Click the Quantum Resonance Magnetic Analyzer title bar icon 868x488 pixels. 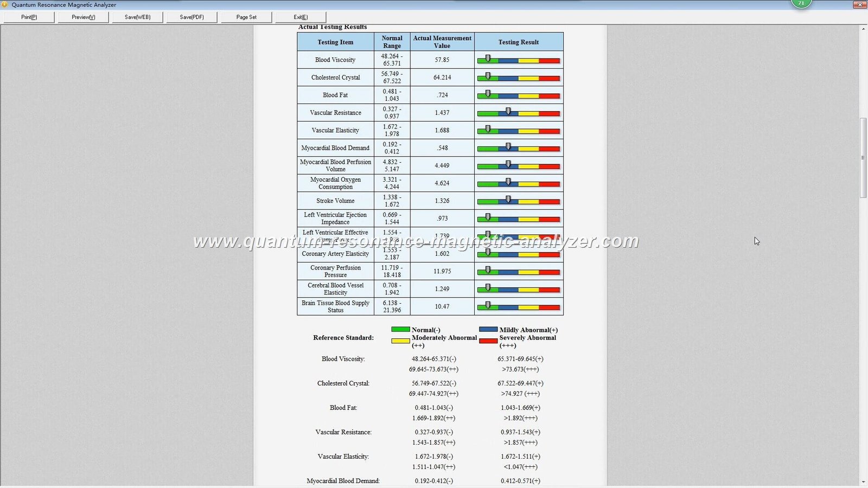point(5,4)
